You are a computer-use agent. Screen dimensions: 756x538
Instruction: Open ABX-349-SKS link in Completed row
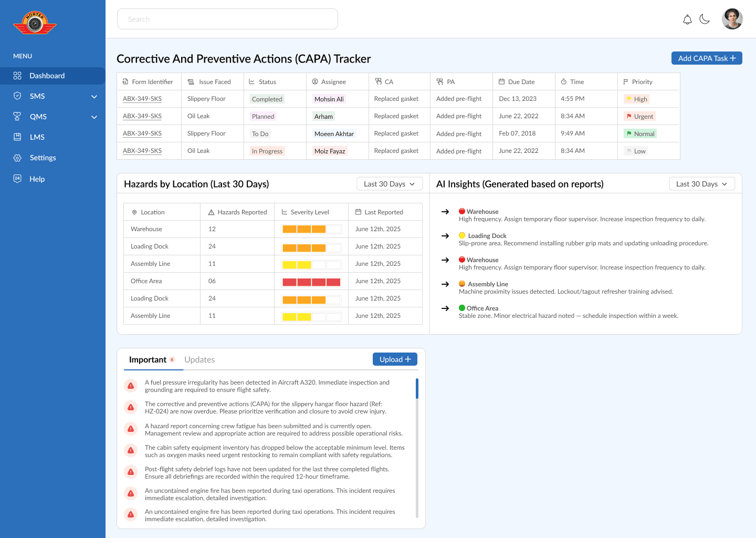142,99
